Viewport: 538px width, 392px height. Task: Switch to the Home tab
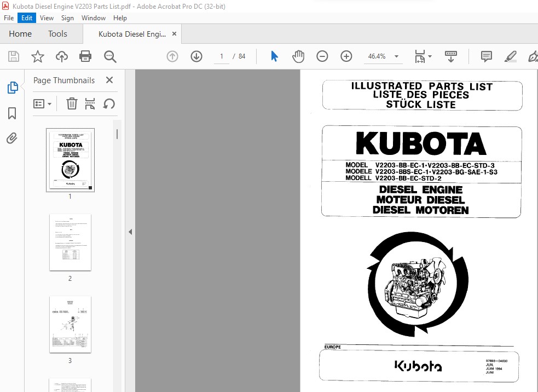20,33
